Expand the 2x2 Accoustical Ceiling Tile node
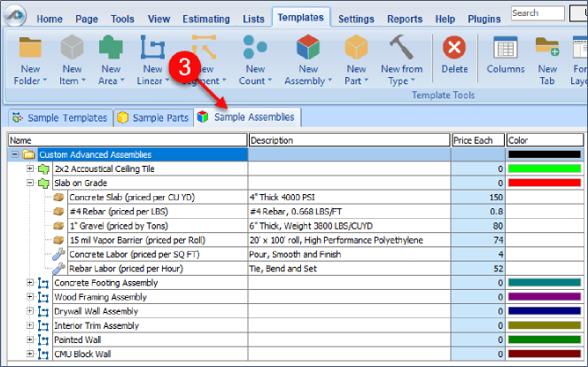Image resolution: width=588 pixels, height=367 pixels. coord(30,168)
